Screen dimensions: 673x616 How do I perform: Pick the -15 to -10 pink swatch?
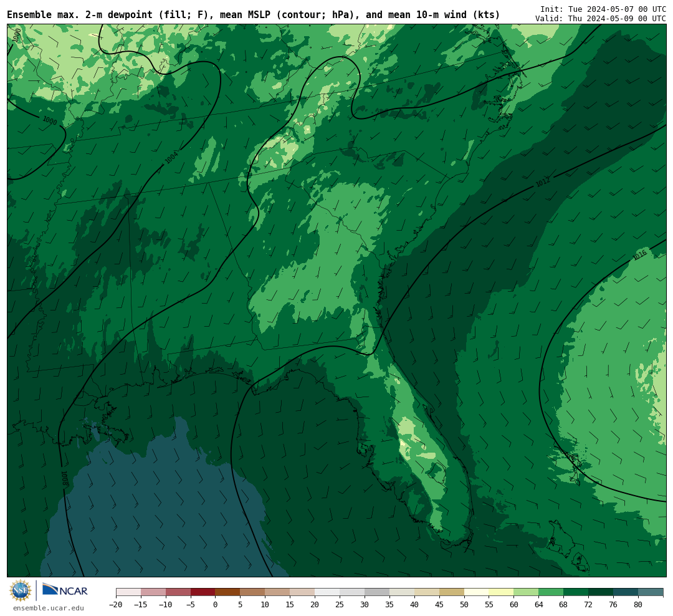(x=153, y=592)
